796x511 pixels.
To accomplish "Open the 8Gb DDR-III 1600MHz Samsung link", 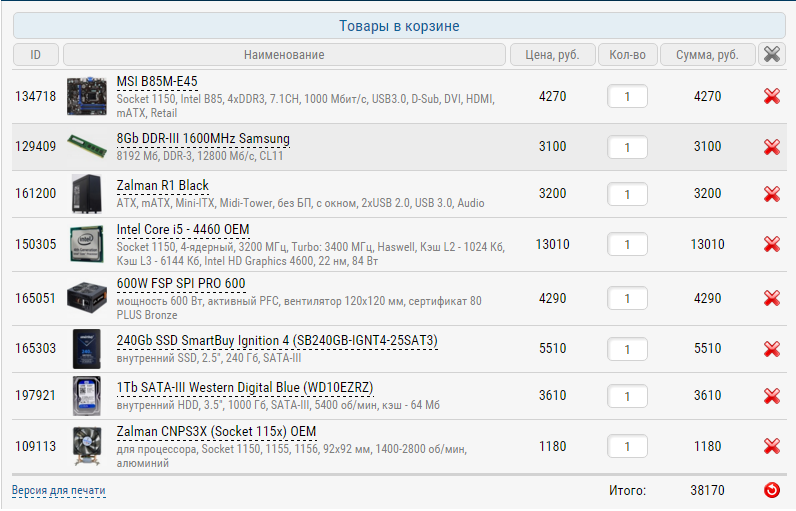I will coord(203,139).
